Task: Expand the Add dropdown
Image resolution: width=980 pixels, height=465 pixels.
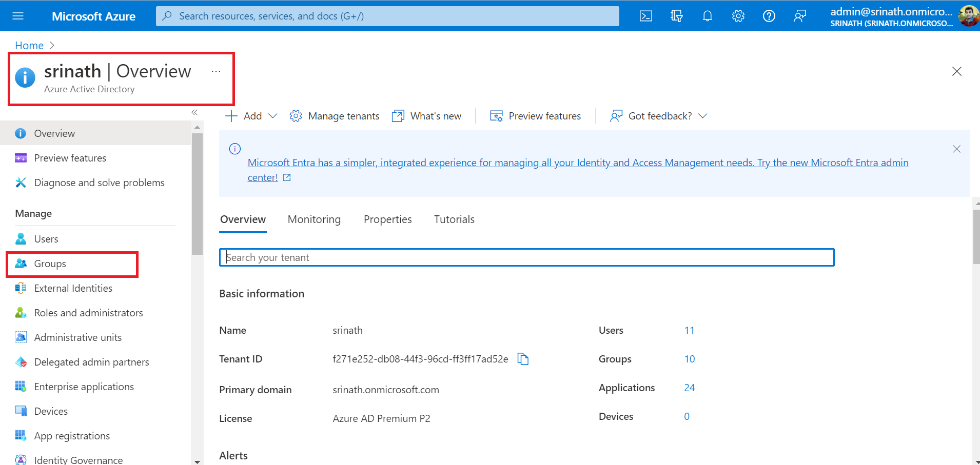Action: (251, 116)
